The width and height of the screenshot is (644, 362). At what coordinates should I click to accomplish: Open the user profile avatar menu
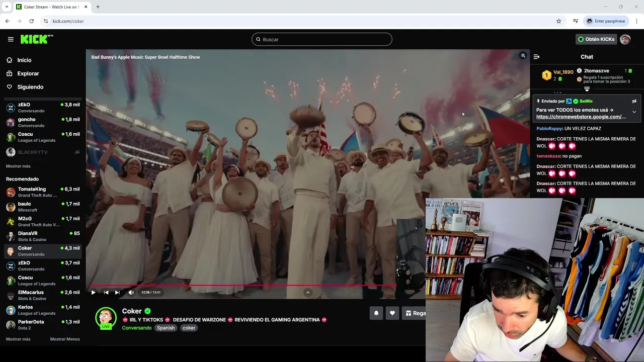(625, 39)
